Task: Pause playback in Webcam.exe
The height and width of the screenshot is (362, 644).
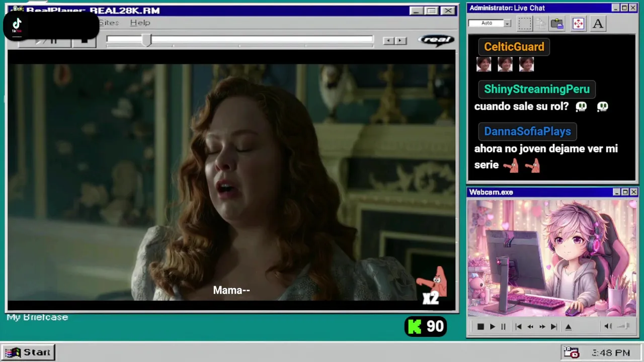Action: [x=503, y=327]
